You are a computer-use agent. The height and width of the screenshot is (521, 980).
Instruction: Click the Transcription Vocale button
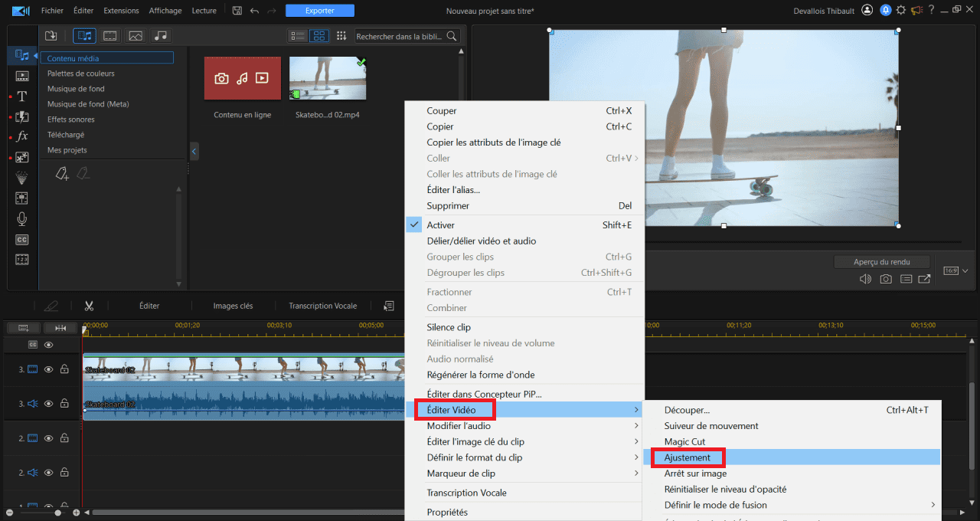pyautogui.click(x=322, y=306)
